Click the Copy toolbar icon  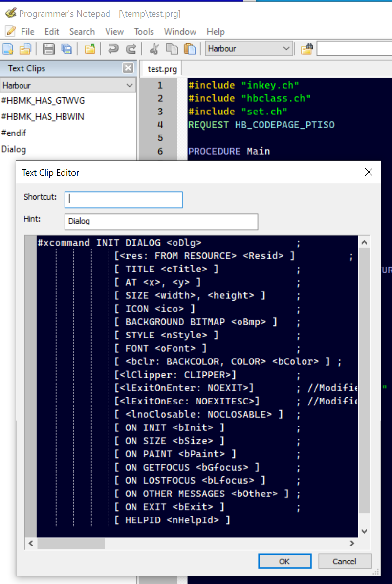pos(172,49)
